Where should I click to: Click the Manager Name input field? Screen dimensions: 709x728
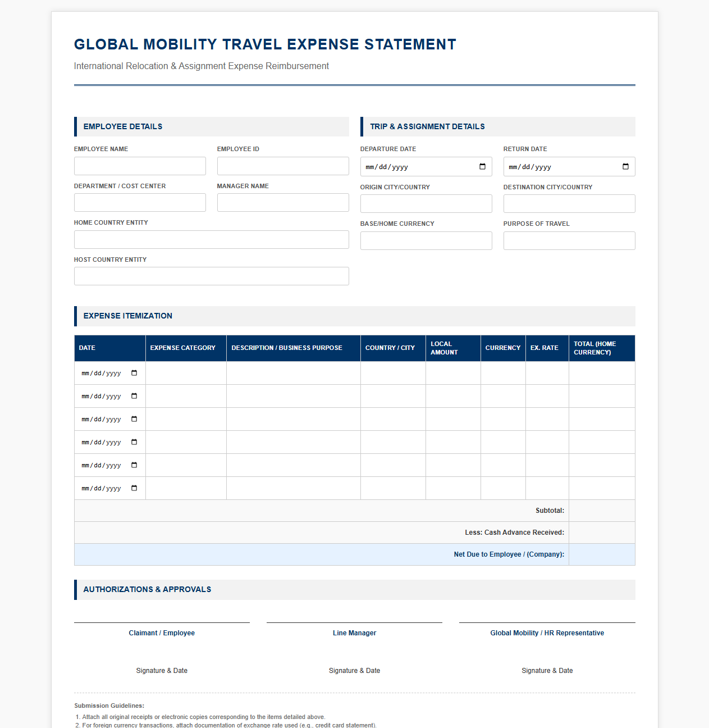(x=283, y=203)
